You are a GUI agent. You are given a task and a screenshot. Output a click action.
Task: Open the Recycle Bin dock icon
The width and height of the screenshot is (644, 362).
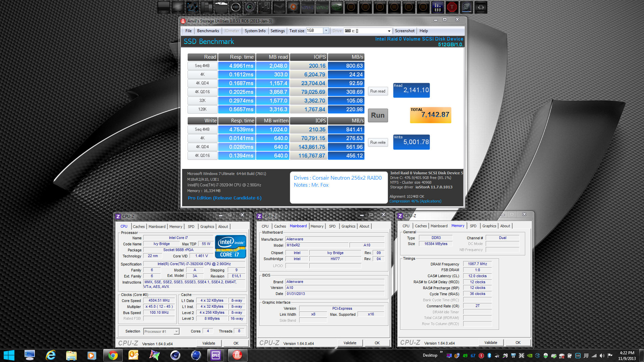481,7
